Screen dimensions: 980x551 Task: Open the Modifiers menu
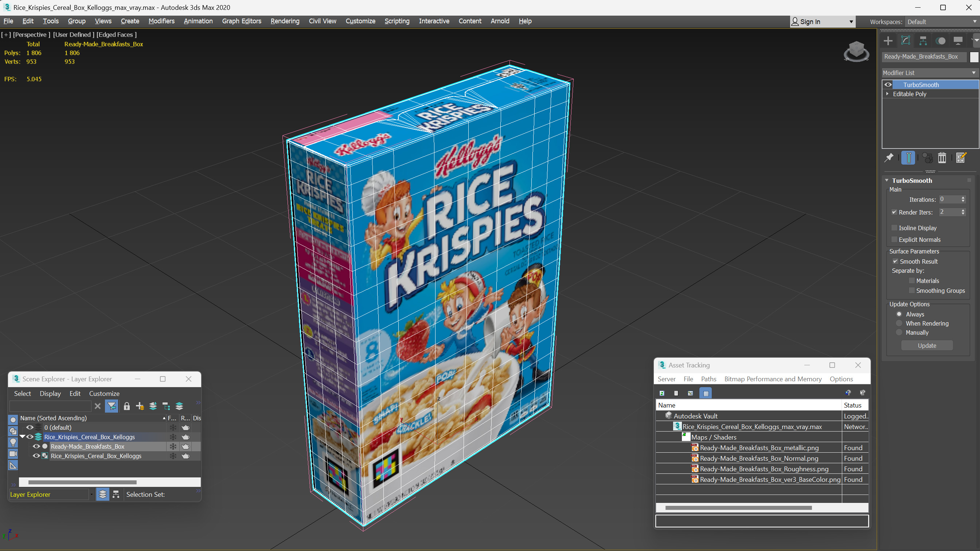pyautogui.click(x=161, y=21)
